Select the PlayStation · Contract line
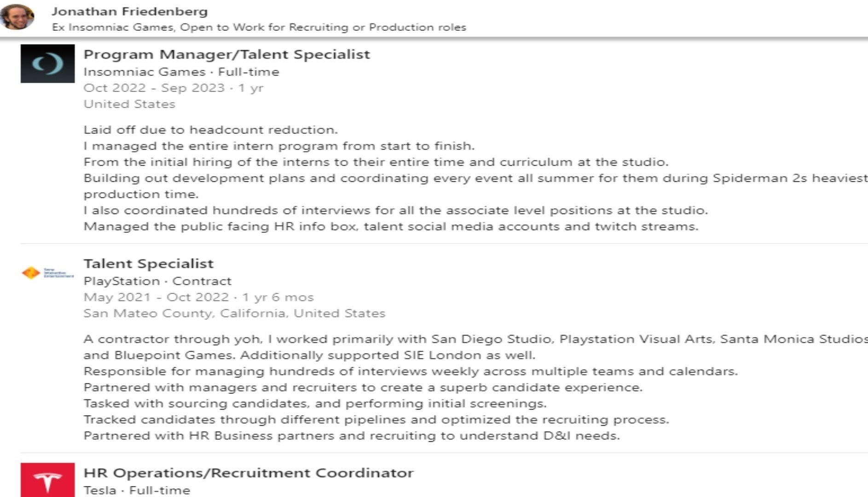 click(157, 281)
